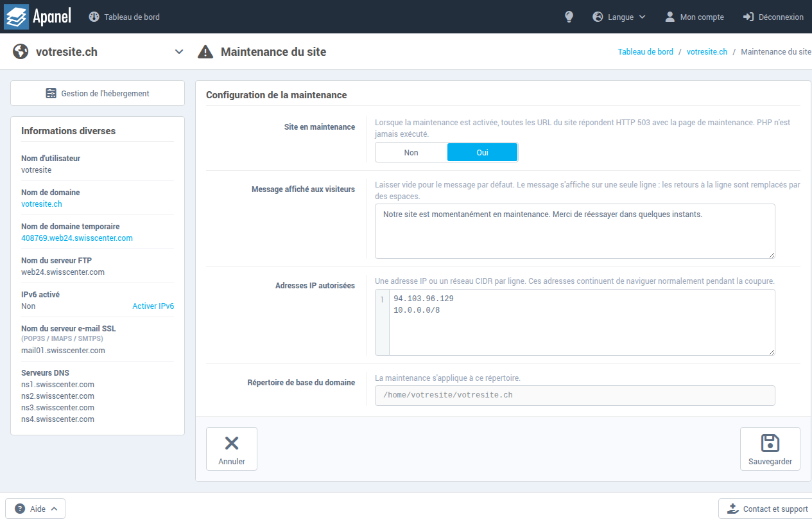The image size is (812, 524).
Task: Click the globe icon beside votresite.ch
Action: pyautogui.click(x=21, y=51)
